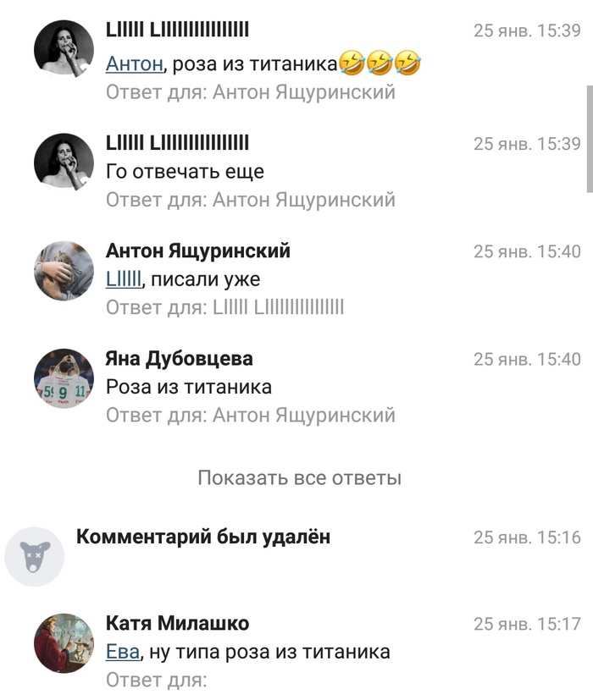Expand replies with 'Показать все ответы'
The image size is (593, 700).
pyautogui.click(x=299, y=477)
